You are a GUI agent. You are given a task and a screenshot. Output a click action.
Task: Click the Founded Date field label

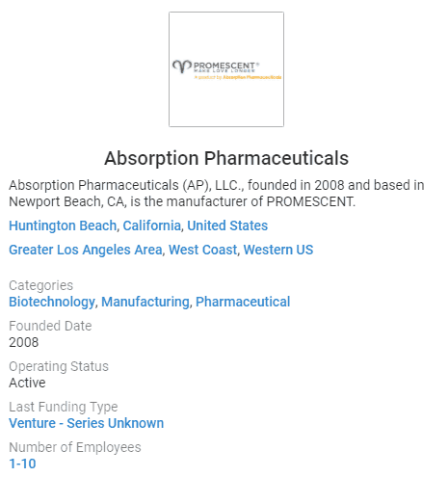[50, 326]
